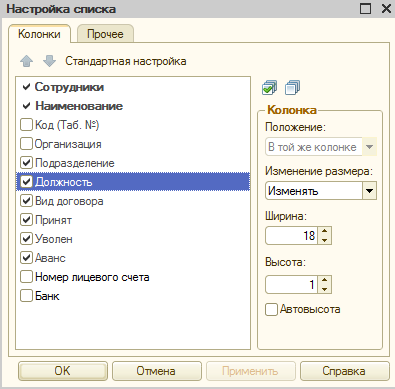Open the Положение dropdown arrow

point(369,147)
